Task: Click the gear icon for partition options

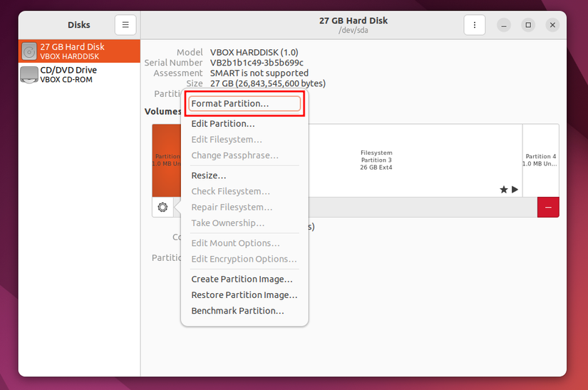Action: (x=163, y=207)
